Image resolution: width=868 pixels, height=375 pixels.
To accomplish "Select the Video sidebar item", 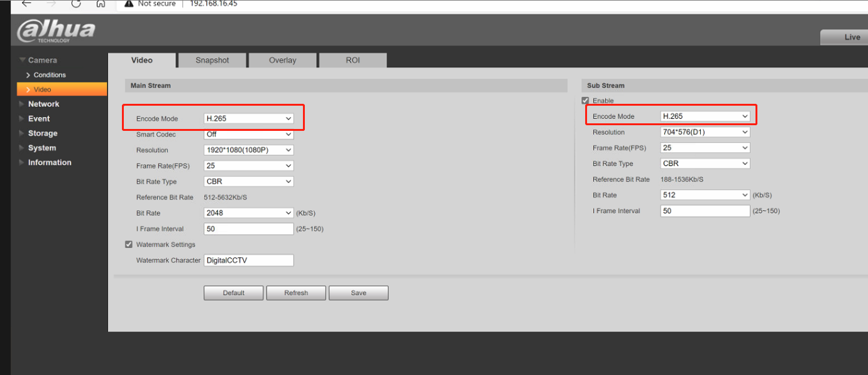I will point(62,89).
